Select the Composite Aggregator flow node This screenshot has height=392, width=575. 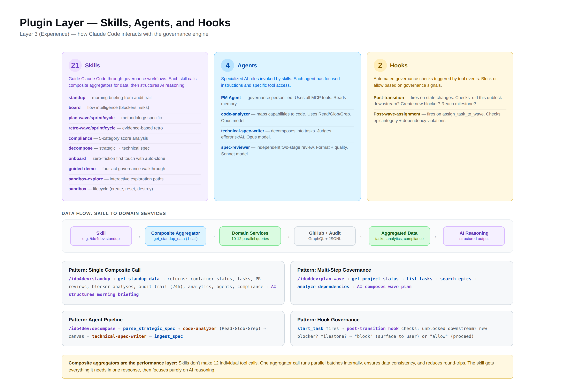pyautogui.click(x=175, y=236)
